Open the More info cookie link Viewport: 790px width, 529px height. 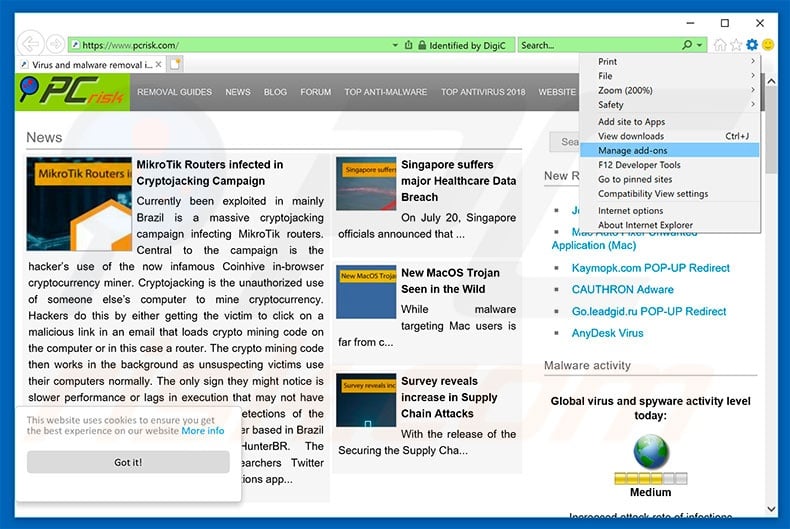tap(203, 431)
